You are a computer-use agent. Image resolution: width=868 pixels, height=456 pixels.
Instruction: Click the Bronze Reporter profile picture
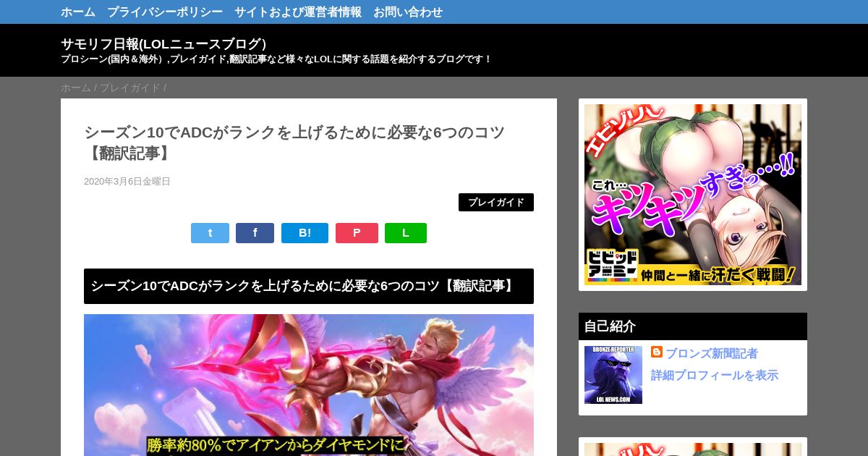(613, 375)
